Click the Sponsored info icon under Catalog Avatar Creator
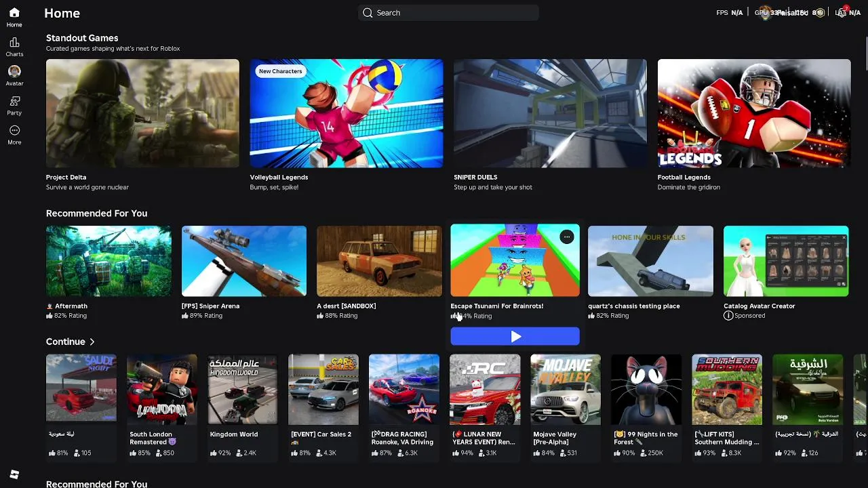The image size is (868, 488). click(728, 316)
